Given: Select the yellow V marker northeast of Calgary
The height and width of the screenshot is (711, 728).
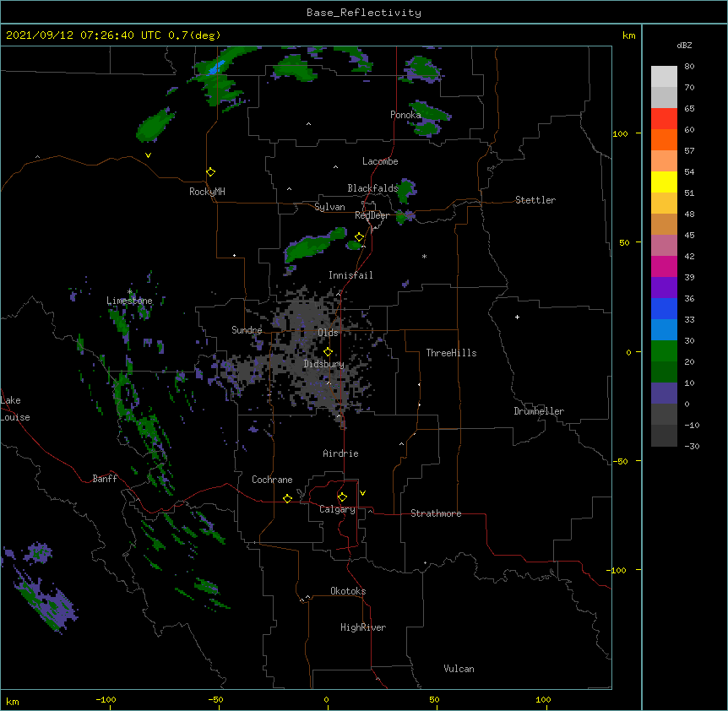Looking at the screenshot, I should coord(362,493).
